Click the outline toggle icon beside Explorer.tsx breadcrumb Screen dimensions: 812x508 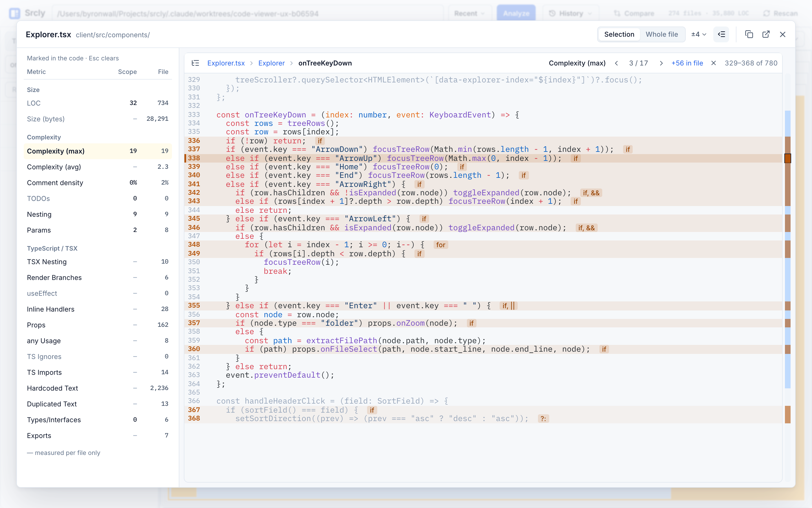tap(195, 63)
